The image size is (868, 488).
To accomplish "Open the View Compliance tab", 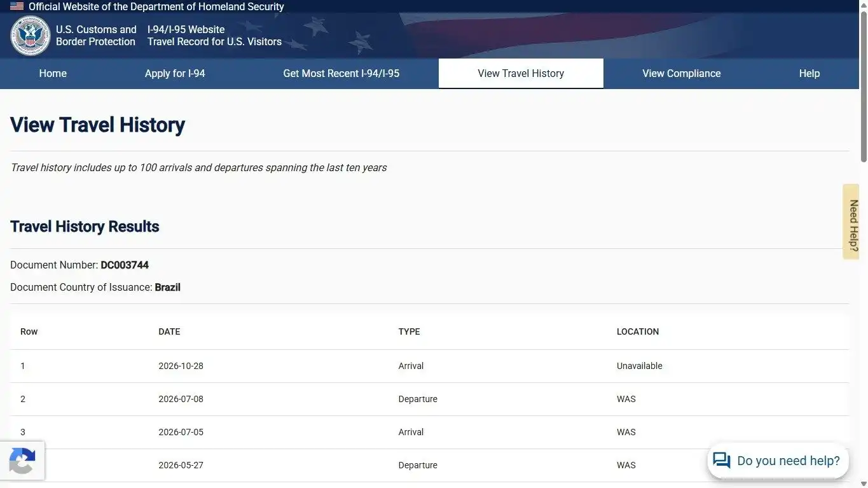I will click(x=682, y=74).
